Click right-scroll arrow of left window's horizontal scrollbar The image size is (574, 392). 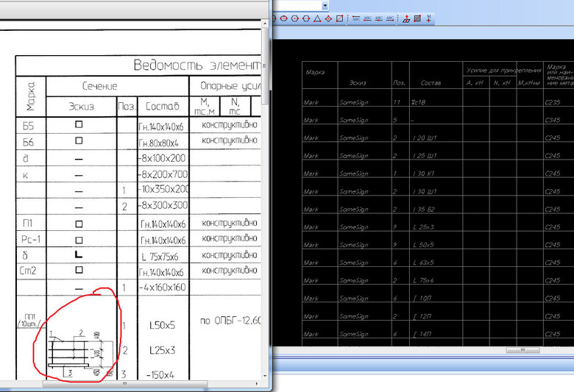(257, 384)
